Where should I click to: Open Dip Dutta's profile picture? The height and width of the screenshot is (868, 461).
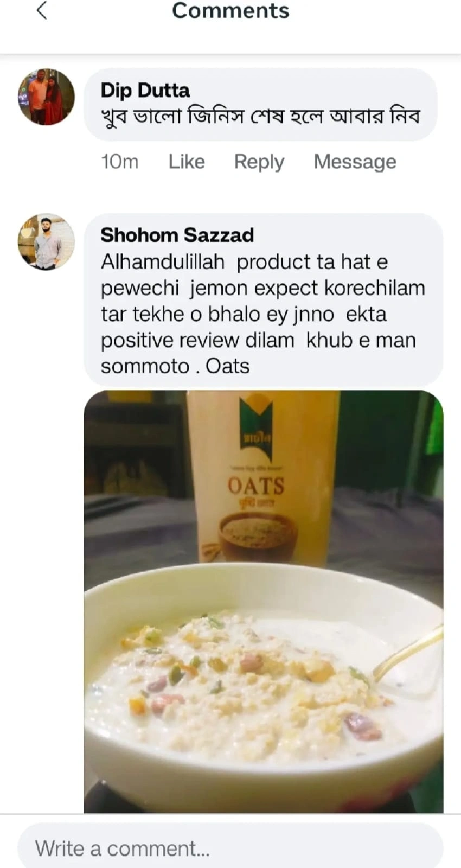[x=46, y=97]
